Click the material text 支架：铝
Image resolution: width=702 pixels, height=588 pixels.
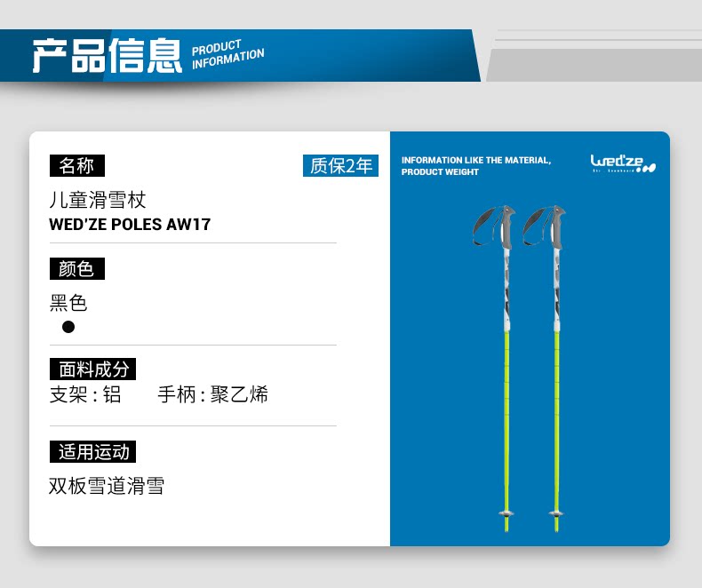pos(85,394)
